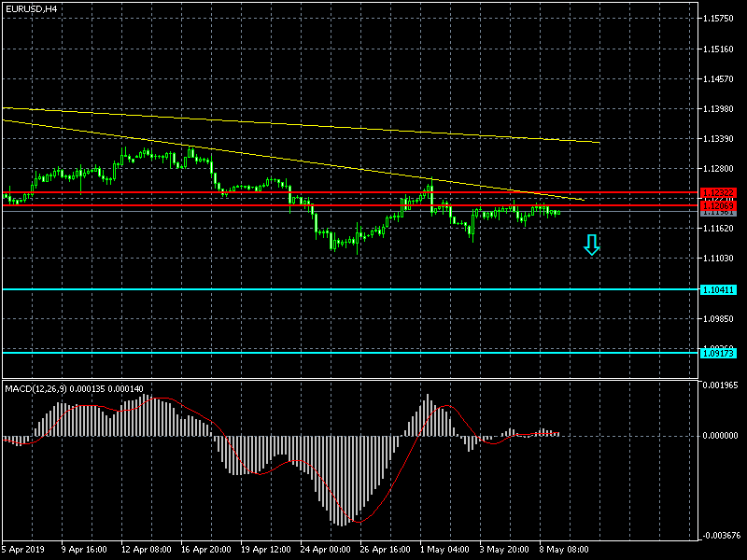Click the 1.15750 price scale label

pos(720,19)
